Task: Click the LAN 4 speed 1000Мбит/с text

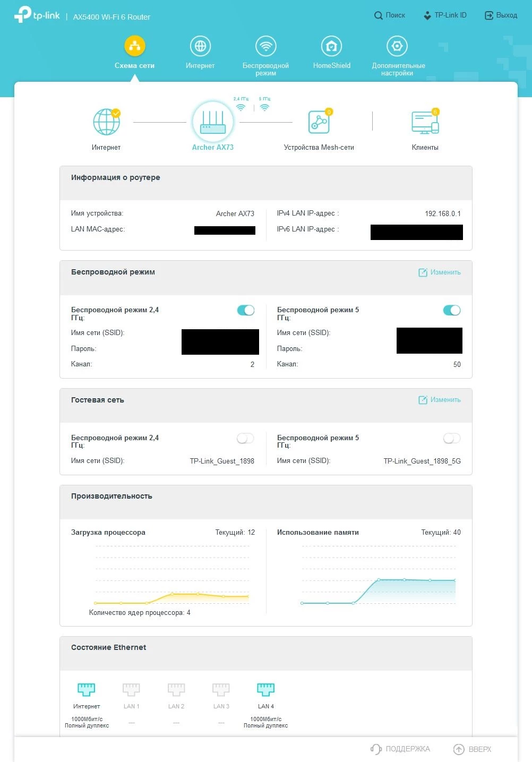Action: point(266,719)
